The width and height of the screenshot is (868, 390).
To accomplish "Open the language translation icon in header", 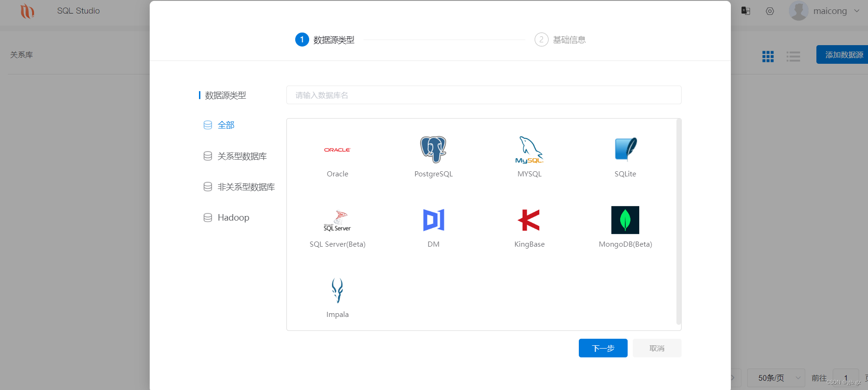I will point(746,11).
